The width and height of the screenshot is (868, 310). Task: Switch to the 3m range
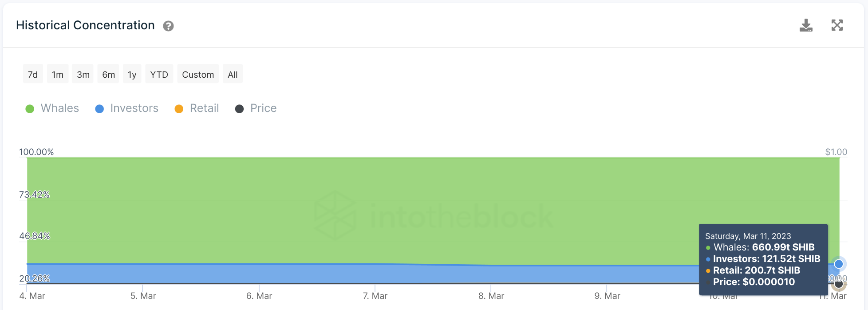coord(83,75)
